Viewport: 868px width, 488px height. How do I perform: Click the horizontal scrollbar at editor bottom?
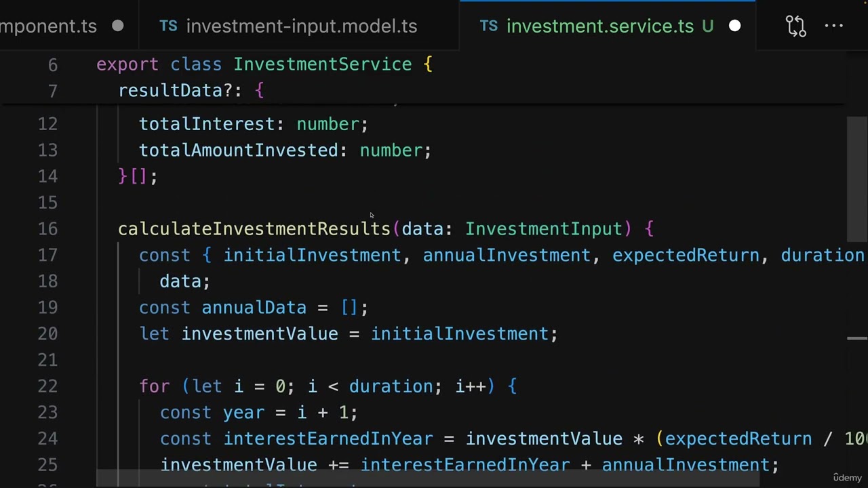click(428, 479)
